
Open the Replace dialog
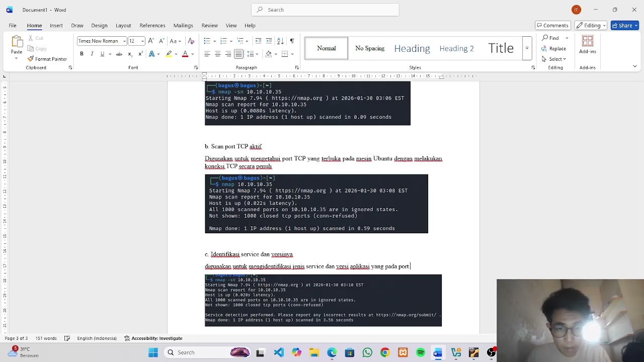pos(554,48)
